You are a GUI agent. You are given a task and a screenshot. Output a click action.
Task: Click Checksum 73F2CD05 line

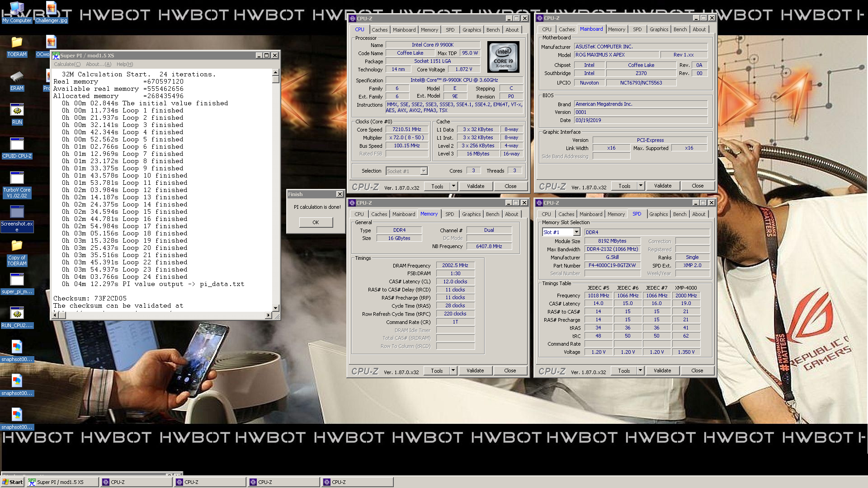[x=90, y=298]
